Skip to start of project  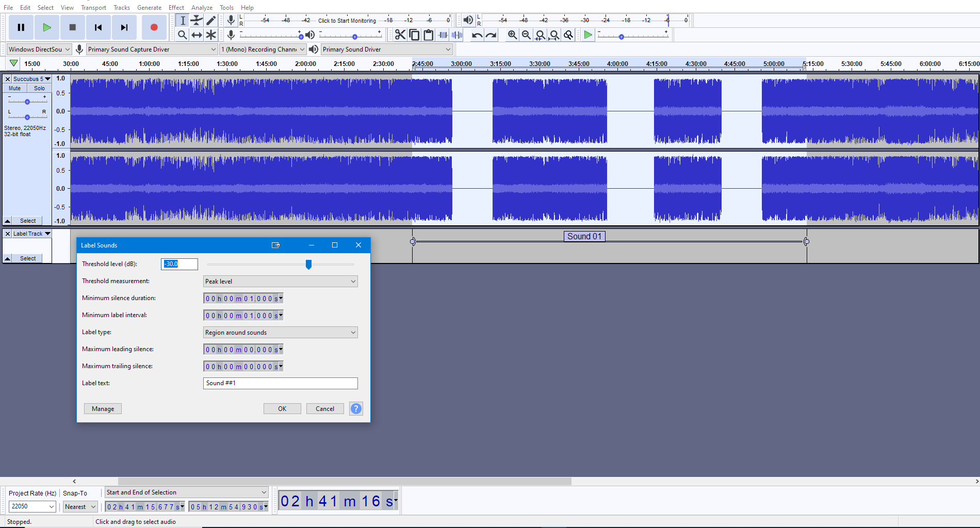pyautogui.click(x=99, y=27)
